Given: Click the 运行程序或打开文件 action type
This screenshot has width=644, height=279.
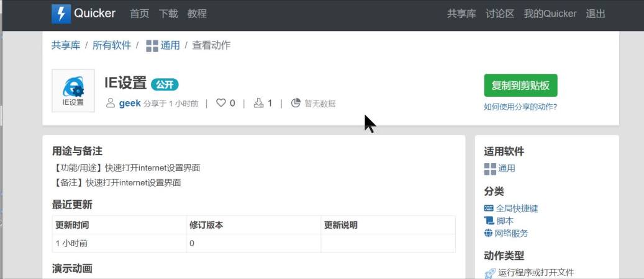Looking at the screenshot, I should [x=535, y=272].
